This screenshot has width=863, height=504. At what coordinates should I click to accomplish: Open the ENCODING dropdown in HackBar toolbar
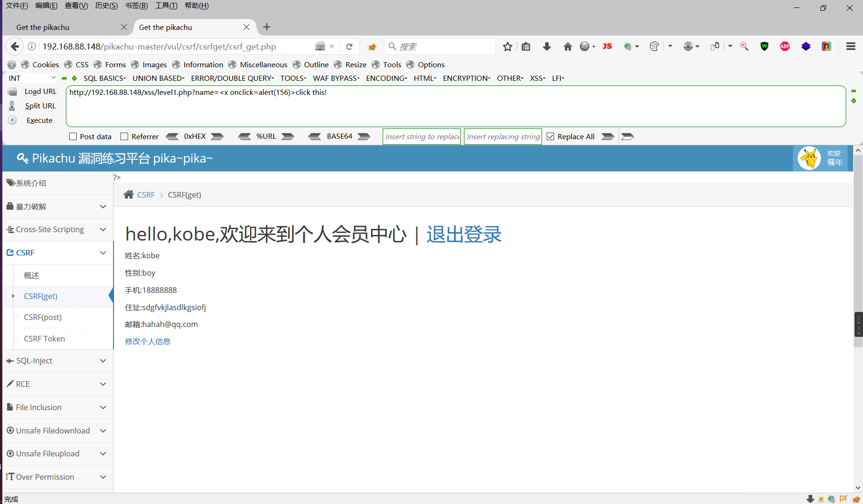386,78
